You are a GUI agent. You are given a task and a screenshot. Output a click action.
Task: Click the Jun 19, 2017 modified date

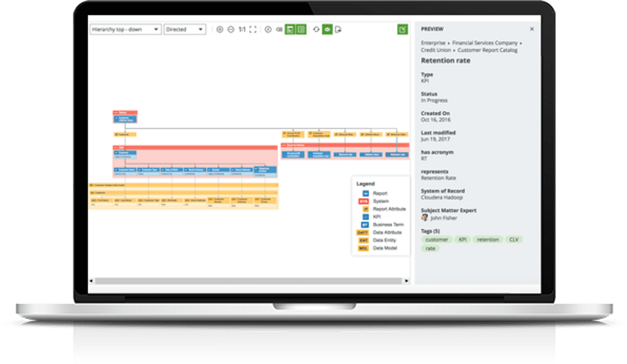[436, 140]
